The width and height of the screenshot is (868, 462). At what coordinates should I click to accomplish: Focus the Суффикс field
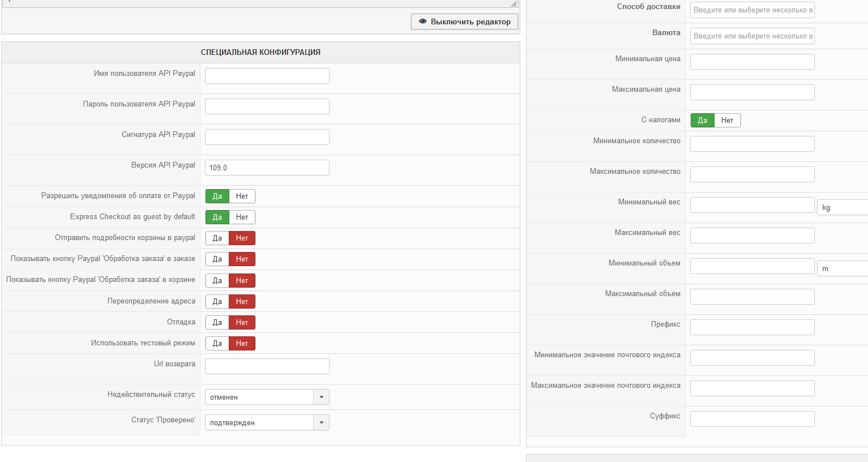(752, 419)
